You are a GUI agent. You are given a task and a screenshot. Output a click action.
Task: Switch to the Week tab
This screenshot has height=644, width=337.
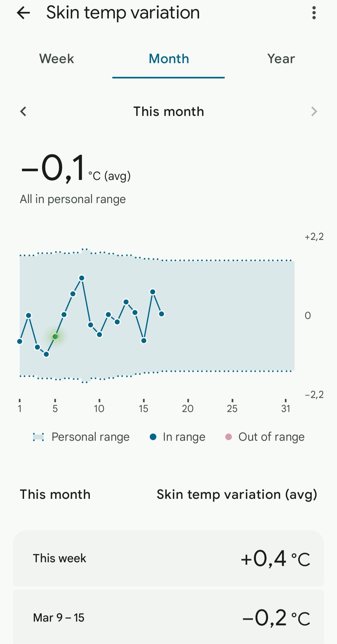(56, 59)
